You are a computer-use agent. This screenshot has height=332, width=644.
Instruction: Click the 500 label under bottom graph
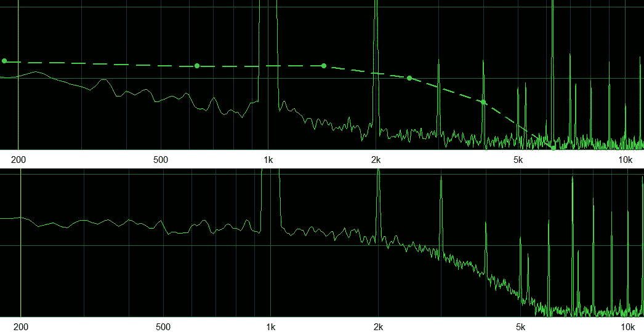pyautogui.click(x=163, y=327)
